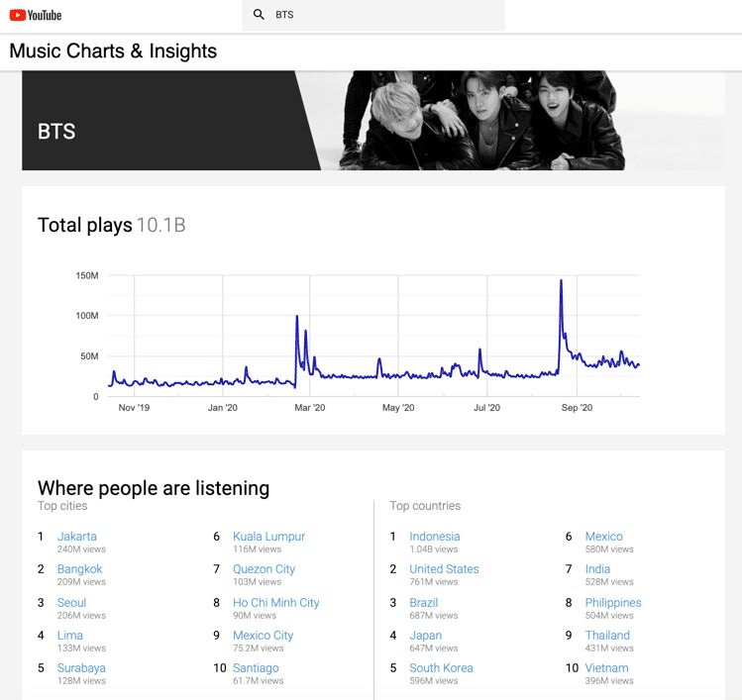Open the Bangkok city link

pyautogui.click(x=79, y=569)
